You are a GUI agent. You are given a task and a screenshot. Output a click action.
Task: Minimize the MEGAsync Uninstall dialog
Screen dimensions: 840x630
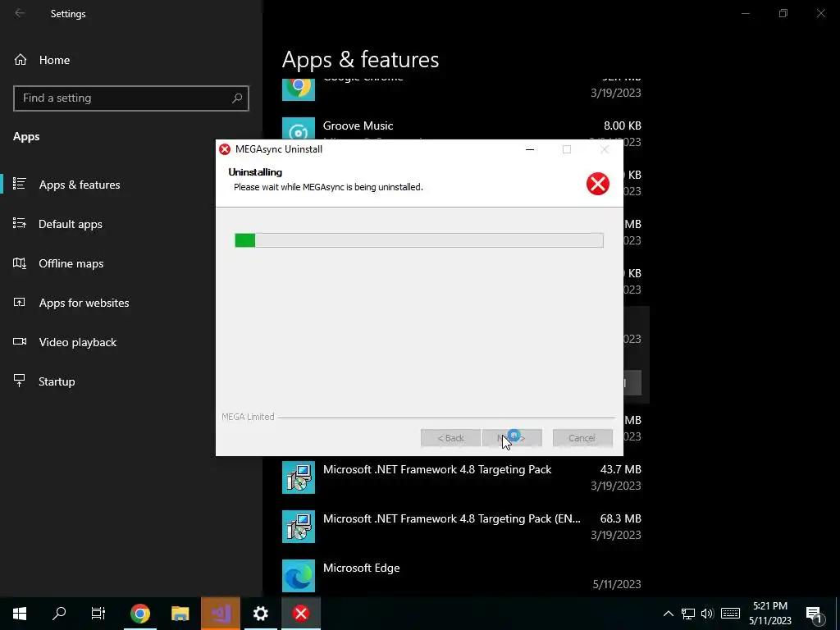[x=530, y=149]
